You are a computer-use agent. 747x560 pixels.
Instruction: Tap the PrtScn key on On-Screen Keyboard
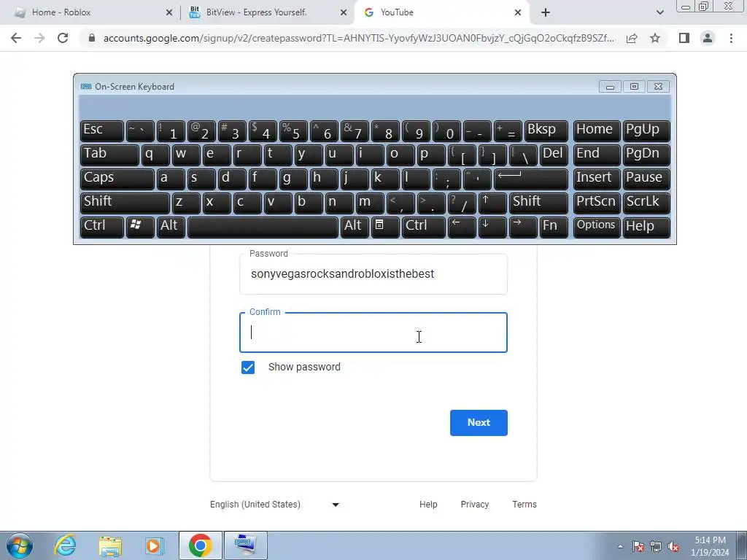(597, 203)
